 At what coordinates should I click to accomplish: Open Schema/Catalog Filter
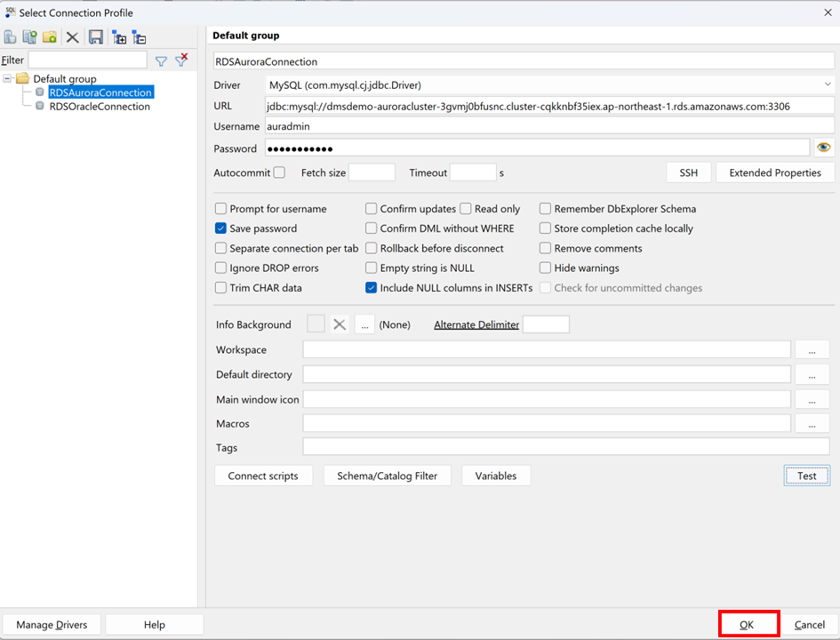point(387,476)
